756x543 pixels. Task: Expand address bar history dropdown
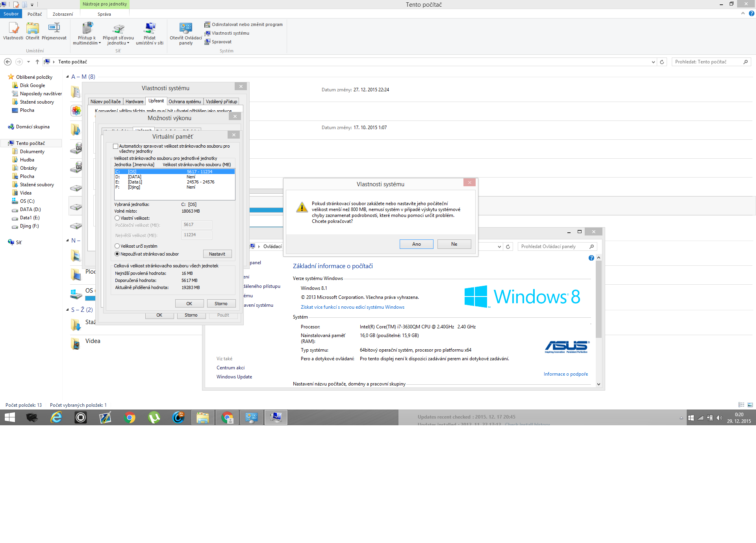click(x=653, y=62)
